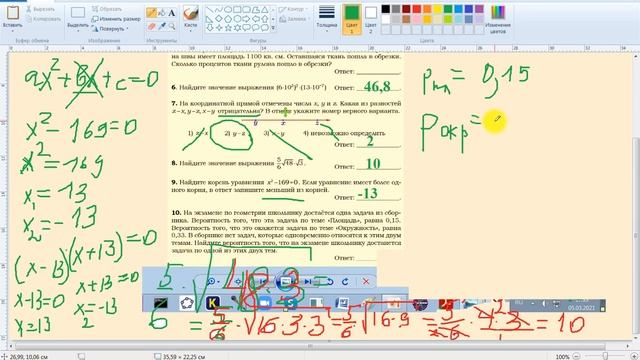Choose the Right triangle shape
The width and height of the screenshot is (640, 360).
(x=210, y=19)
